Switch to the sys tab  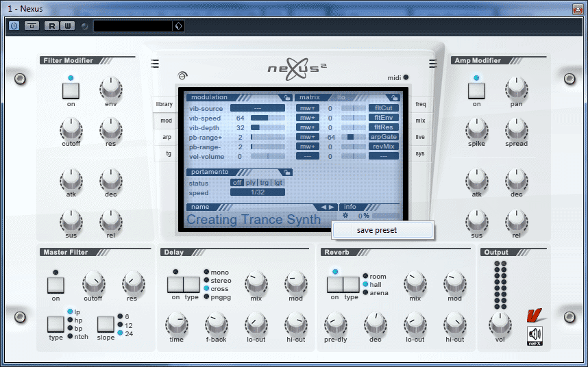(420, 153)
